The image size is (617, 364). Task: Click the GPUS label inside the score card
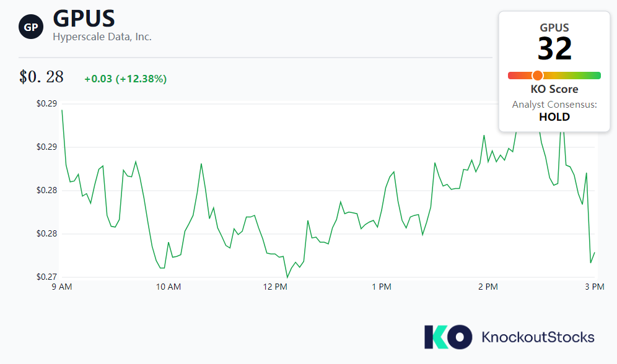553,27
